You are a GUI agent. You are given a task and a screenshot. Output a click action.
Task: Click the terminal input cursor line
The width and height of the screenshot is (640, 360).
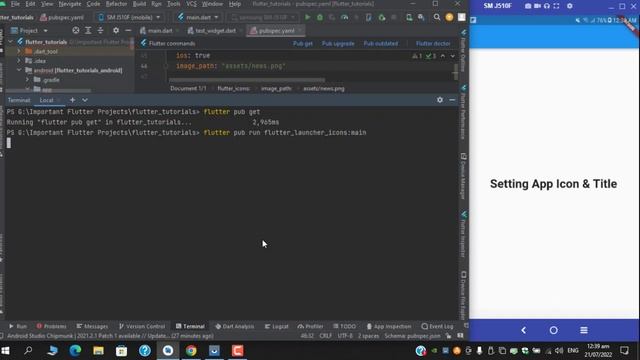(x=9, y=143)
